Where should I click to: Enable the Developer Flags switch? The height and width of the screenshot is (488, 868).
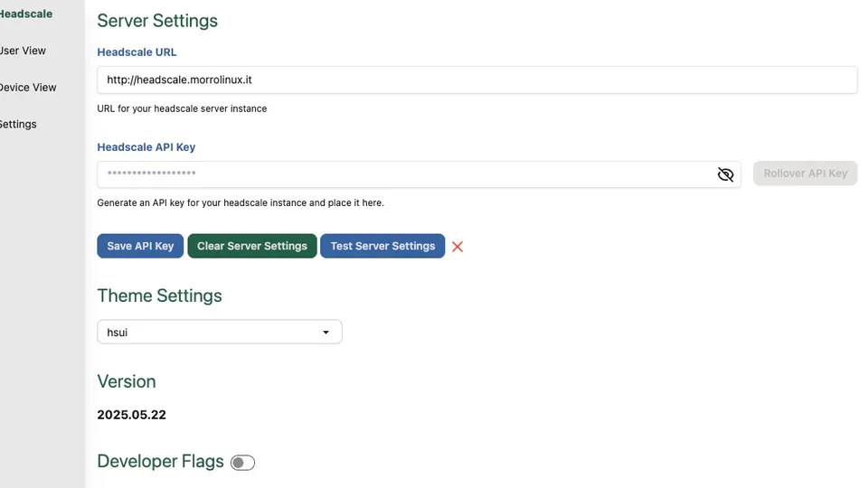point(242,463)
